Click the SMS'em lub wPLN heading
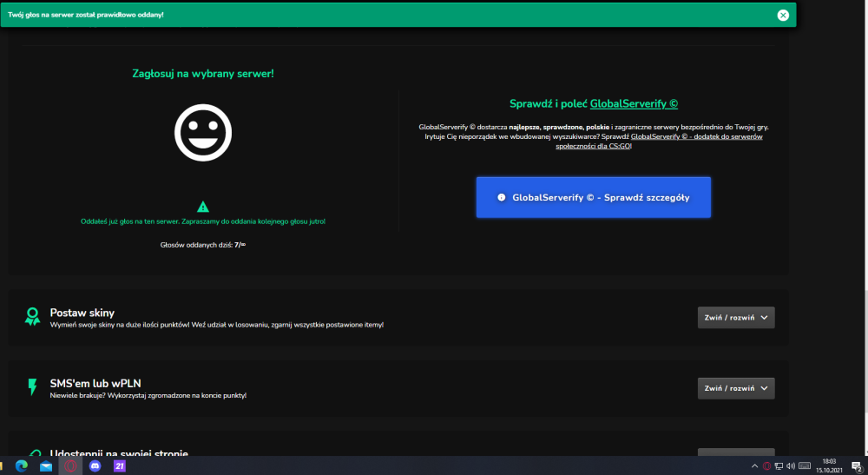Viewport: 868px width, 475px height. [x=95, y=383]
